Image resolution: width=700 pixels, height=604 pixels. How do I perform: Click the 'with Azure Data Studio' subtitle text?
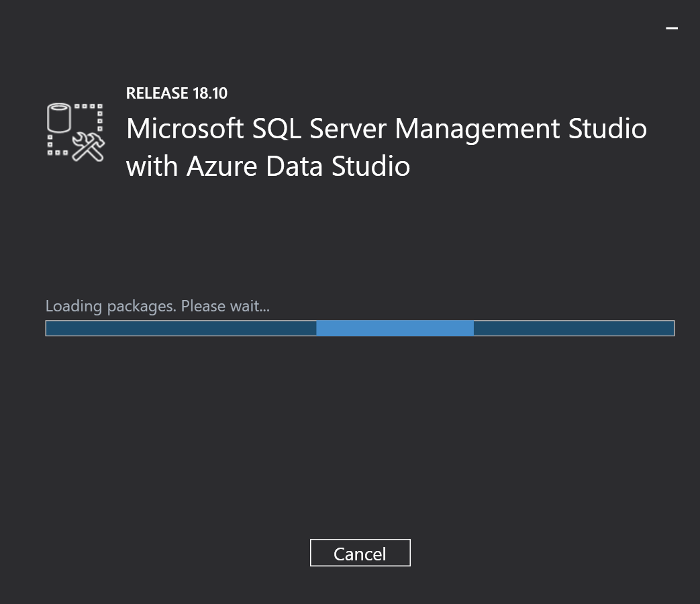click(268, 166)
